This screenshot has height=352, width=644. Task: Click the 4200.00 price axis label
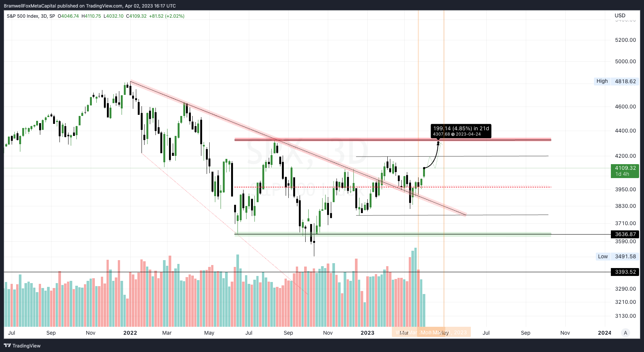pos(626,156)
